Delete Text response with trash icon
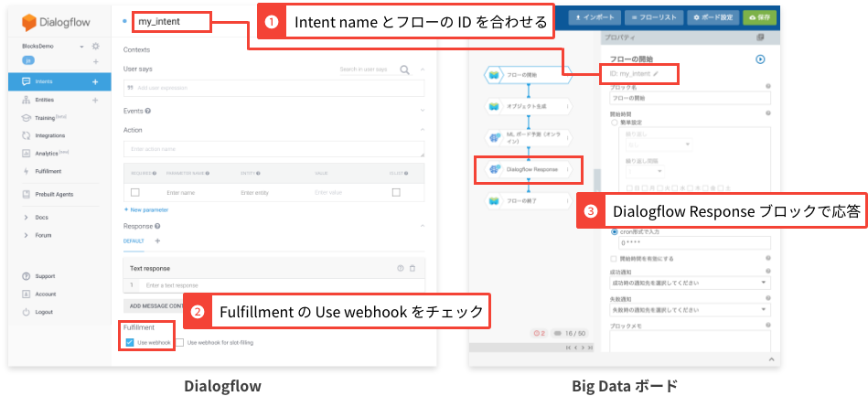This screenshot has width=868, height=396. tap(412, 269)
